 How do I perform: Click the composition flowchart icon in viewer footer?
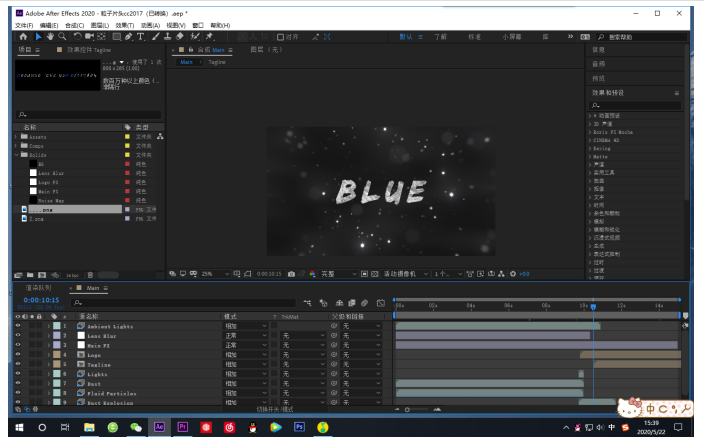click(502, 274)
